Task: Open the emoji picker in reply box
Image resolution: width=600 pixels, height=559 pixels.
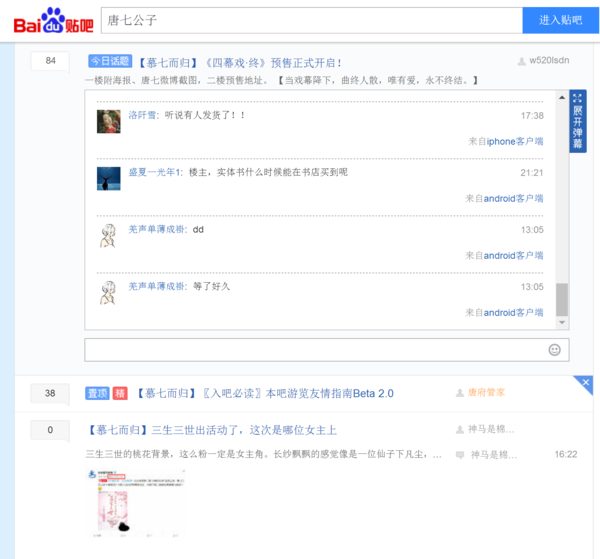Action: pyautogui.click(x=554, y=350)
